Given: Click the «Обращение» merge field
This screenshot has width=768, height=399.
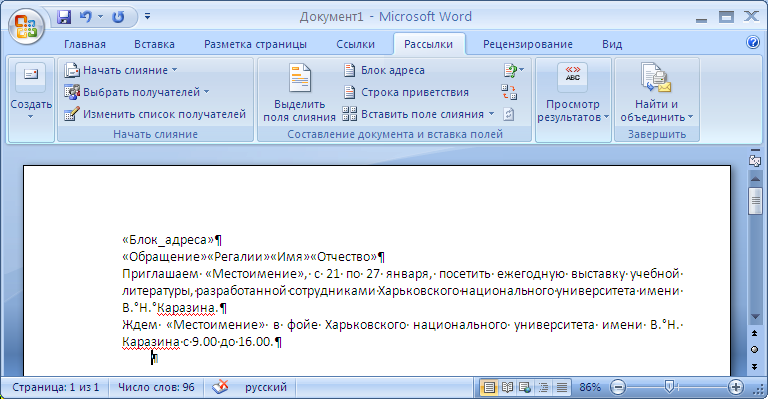Looking at the screenshot, I should click(164, 257).
